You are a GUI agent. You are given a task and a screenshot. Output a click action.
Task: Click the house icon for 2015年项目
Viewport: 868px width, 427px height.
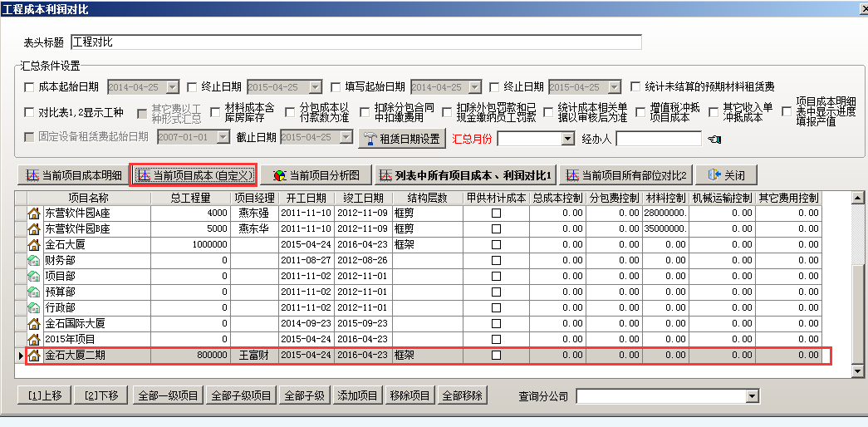pyautogui.click(x=34, y=339)
